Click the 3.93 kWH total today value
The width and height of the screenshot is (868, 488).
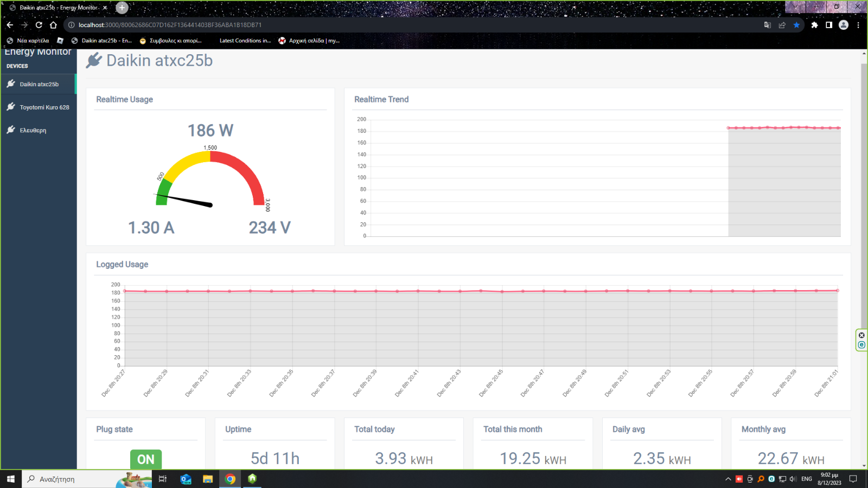pos(404,459)
